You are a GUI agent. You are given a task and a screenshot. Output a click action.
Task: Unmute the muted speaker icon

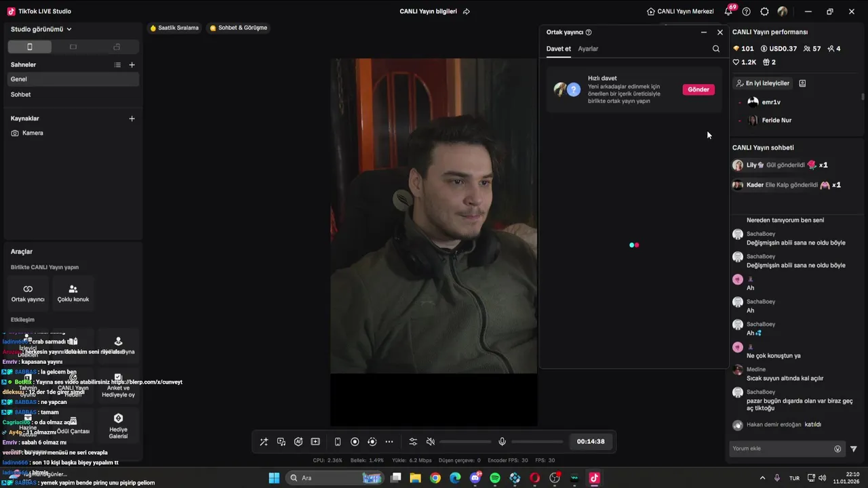click(430, 442)
